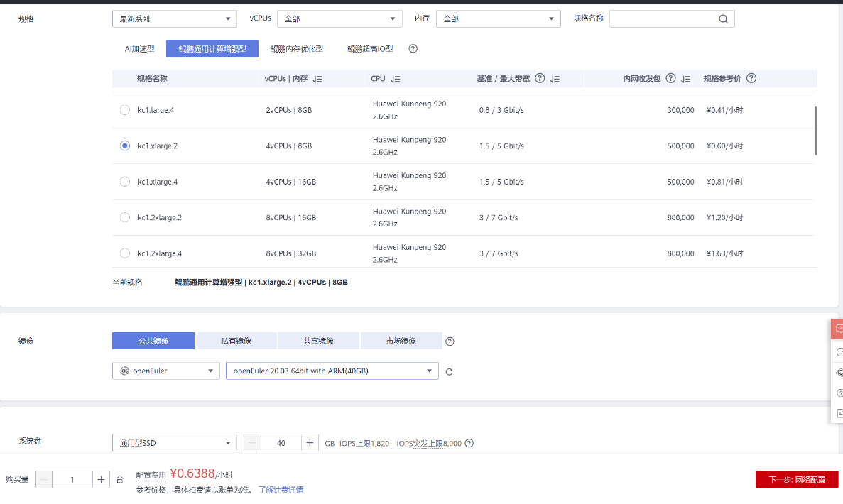Click the 配置费用 label

151,475
